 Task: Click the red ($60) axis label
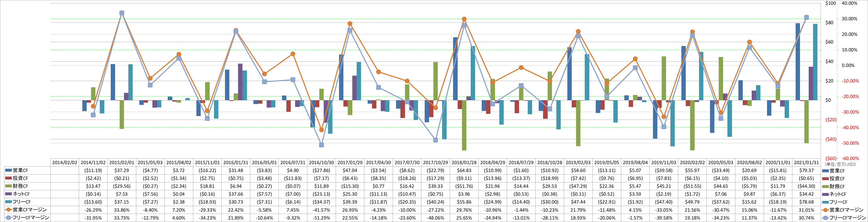[x=831, y=158]
